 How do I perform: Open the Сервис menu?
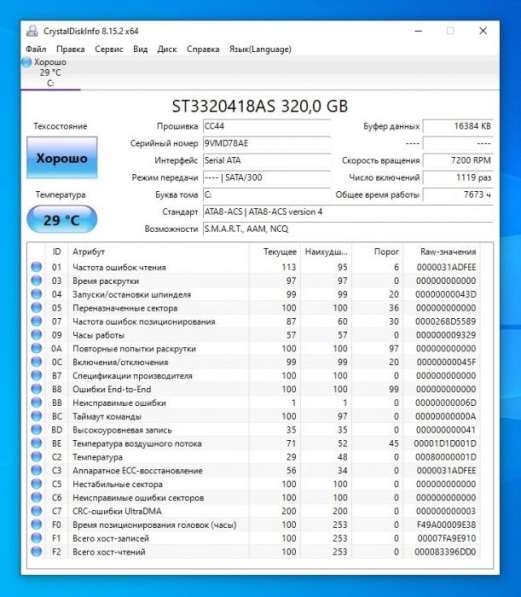pyautogui.click(x=109, y=49)
